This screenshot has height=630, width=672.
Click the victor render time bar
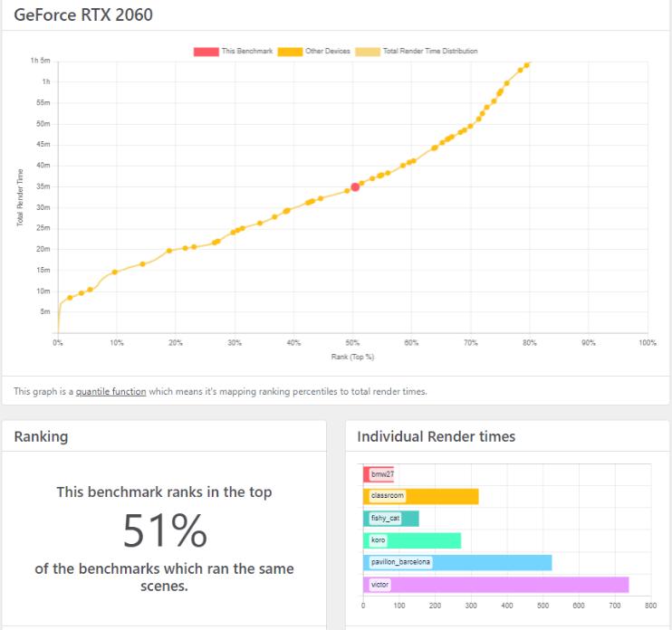pyautogui.click(x=496, y=585)
